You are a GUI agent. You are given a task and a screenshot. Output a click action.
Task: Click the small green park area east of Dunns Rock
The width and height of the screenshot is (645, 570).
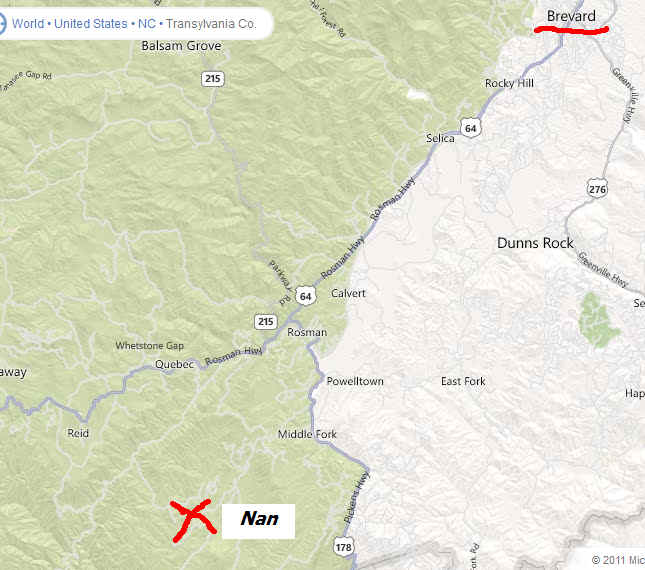point(597,320)
